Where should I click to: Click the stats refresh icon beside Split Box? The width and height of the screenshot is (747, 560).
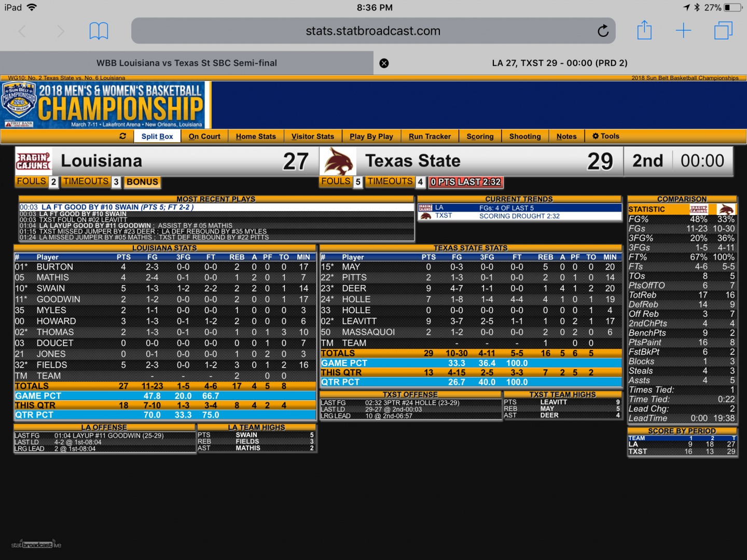123,136
